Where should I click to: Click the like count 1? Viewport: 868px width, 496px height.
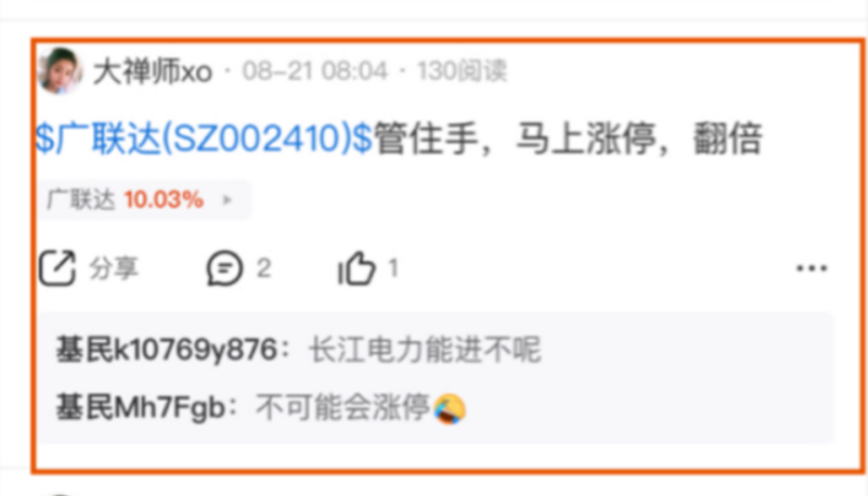tap(393, 269)
